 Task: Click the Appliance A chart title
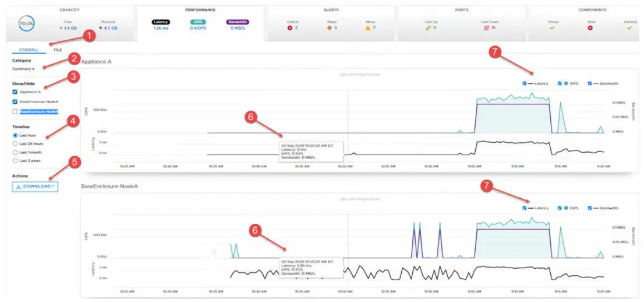(x=97, y=61)
